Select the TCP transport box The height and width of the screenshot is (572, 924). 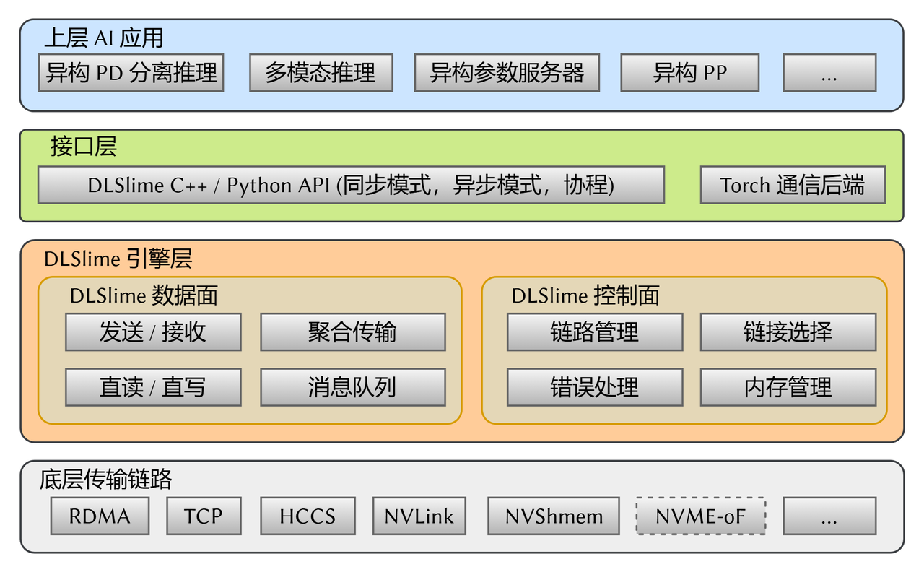pyautogui.click(x=204, y=516)
